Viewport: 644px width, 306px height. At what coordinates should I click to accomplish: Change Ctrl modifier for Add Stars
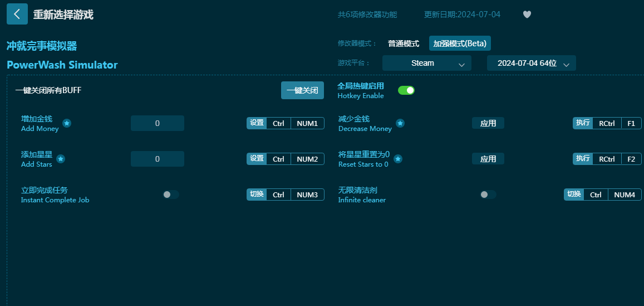click(278, 159)
